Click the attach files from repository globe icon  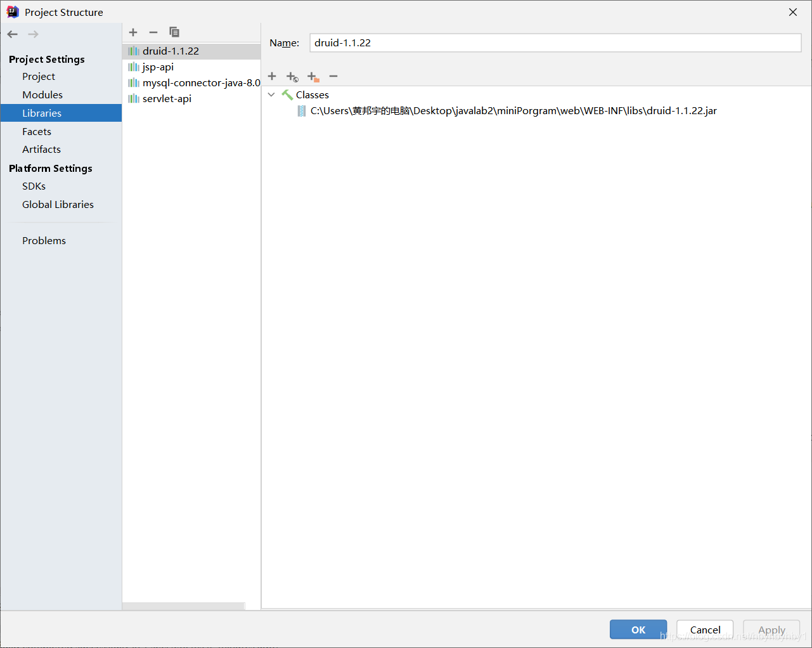[x=292, y=76]
